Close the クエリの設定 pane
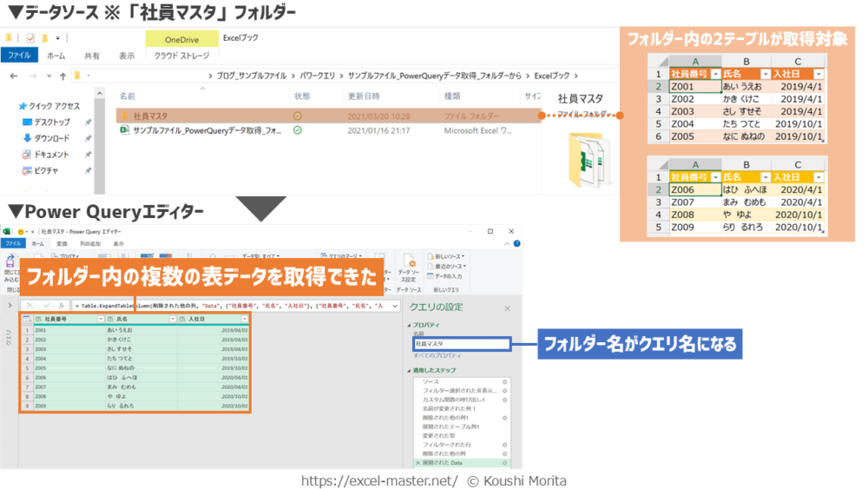 click(x=508, y=308)
